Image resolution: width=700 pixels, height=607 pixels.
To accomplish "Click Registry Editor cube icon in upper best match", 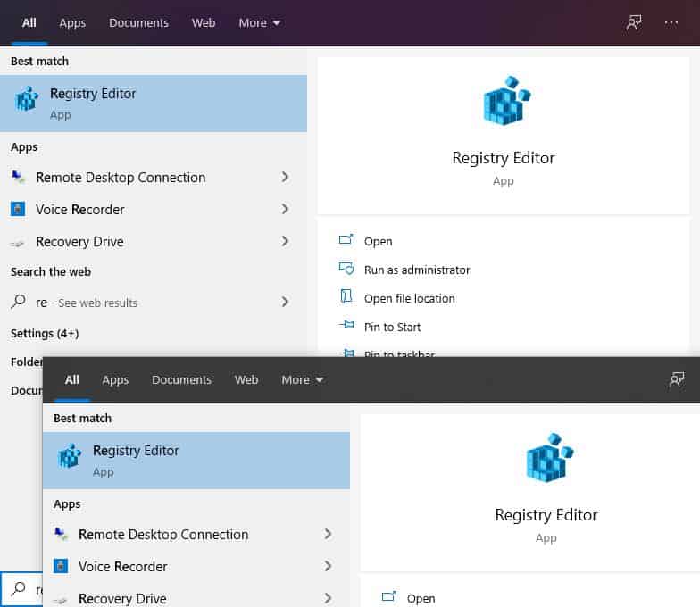I will pyautogui.click(x=27, y=98).
